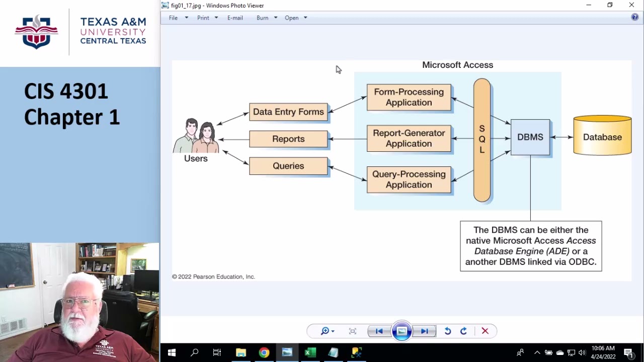Expand the Burn menu arrow
644x362 pixels.
(276, 18)
